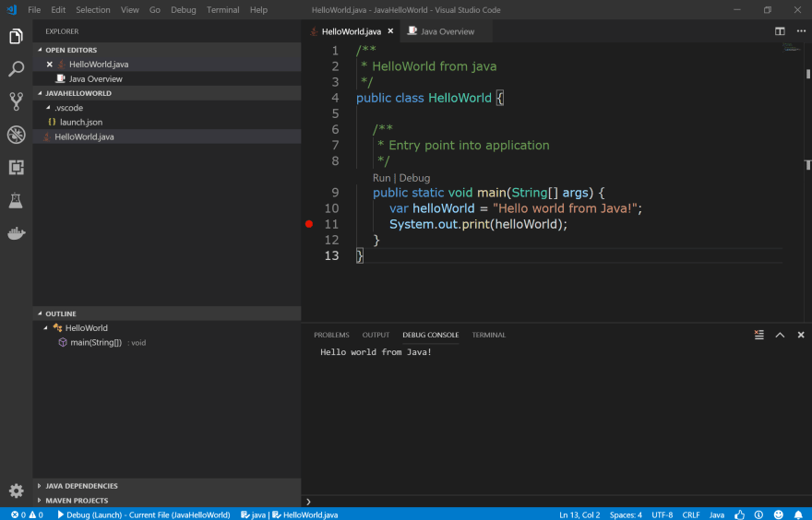The height and width of the screenshot is (520, 812).
Task: Click the VS Code logo in title bar
Action: coord(11,9)
